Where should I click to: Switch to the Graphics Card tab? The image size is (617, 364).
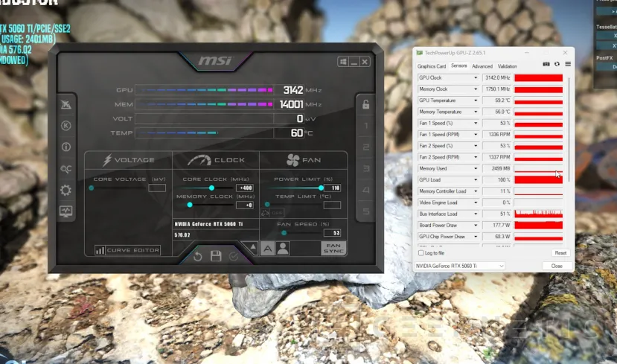pos(432,66)
